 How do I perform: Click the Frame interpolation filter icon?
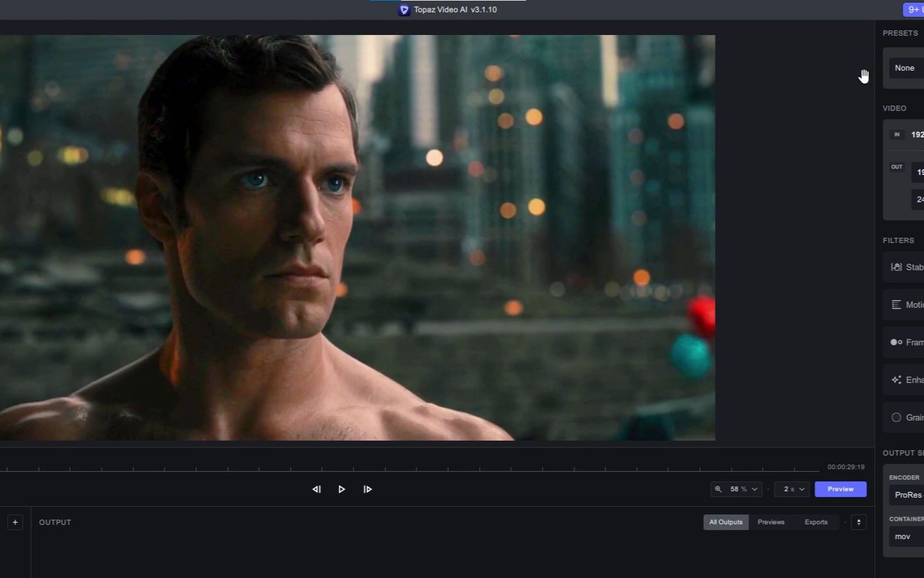[x=896, y=342]
